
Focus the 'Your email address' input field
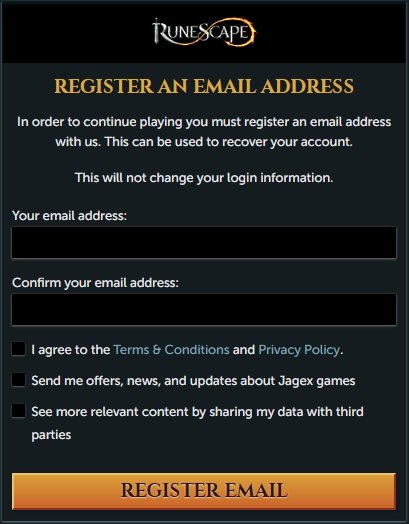[204, 243]
